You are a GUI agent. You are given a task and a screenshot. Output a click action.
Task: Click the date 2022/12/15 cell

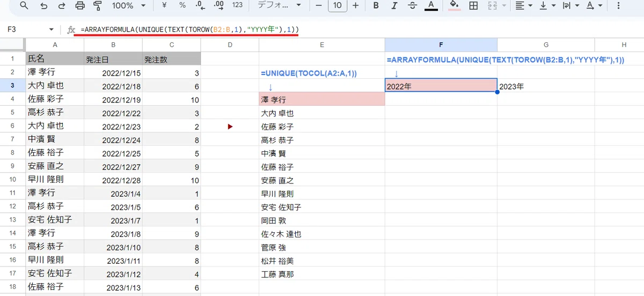(113, 72)
